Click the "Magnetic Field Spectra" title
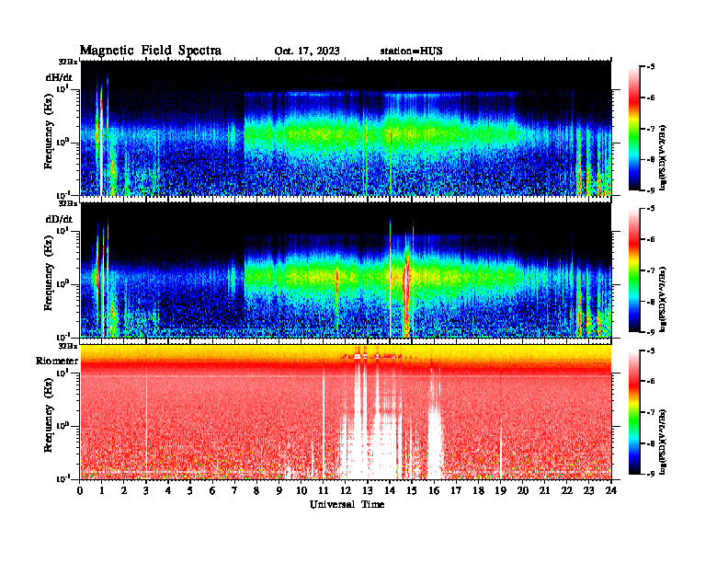The image size is (728, 563). pos(151,51)
